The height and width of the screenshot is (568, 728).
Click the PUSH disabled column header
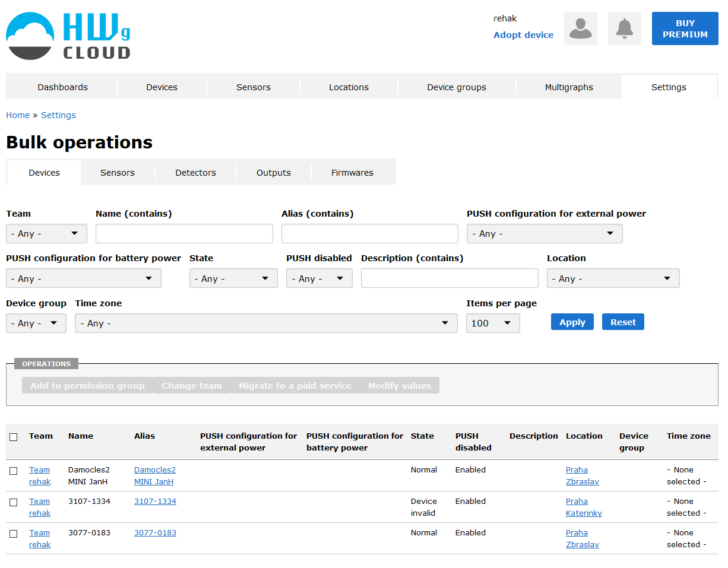tap(473, 442)
